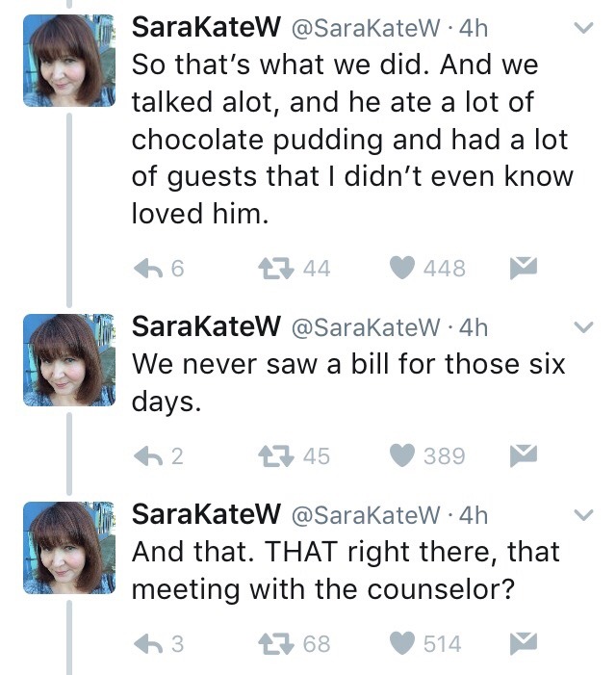
Task: Tap the @SaraKateW handle on counselor tweet
Action: [364, 514]
